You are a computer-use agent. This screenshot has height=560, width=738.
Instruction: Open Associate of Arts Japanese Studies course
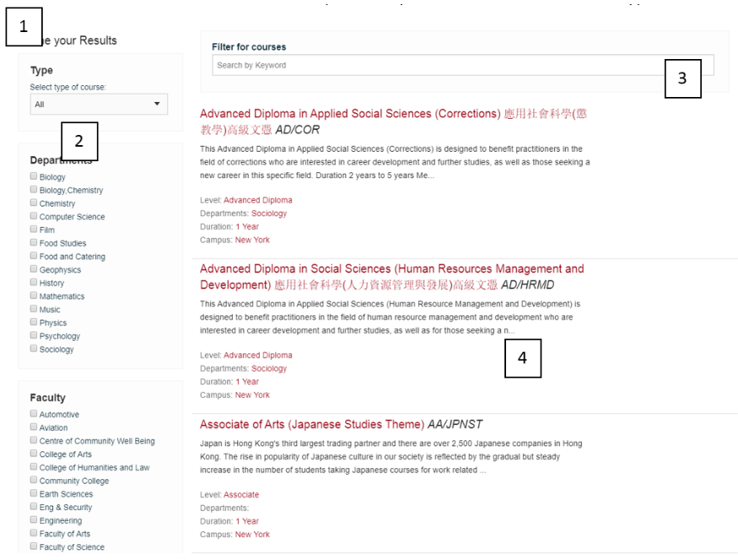click(312, 424)
